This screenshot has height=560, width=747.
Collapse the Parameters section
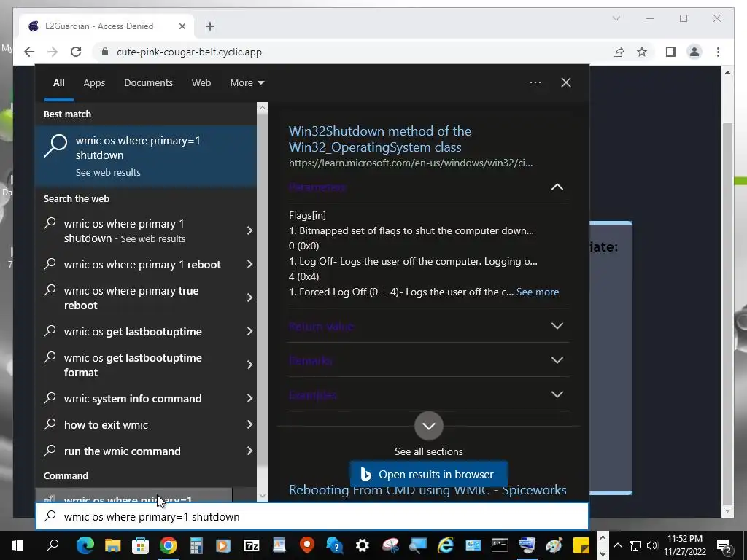[557, 187]
